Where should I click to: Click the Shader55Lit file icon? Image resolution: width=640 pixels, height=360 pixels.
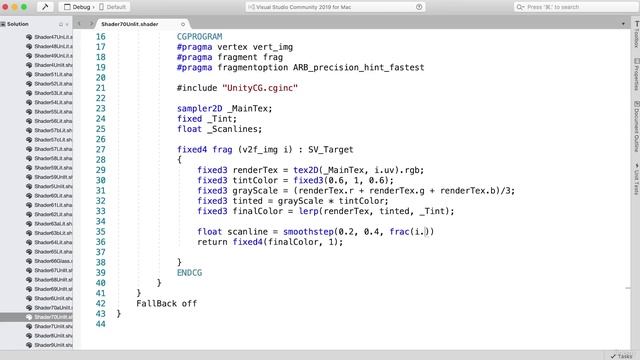(29, 111)
